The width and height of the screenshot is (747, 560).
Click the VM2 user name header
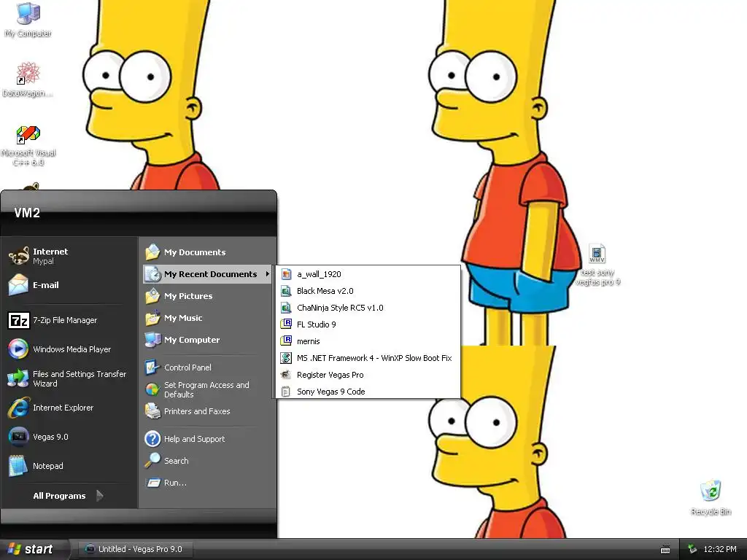pyautogui.click(x=27, y=213)
